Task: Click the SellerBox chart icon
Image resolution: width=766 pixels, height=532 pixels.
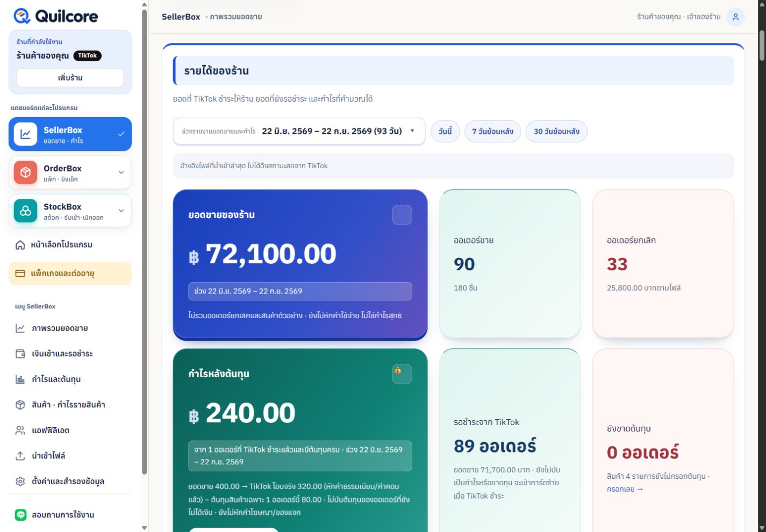Action: point(25,134)
